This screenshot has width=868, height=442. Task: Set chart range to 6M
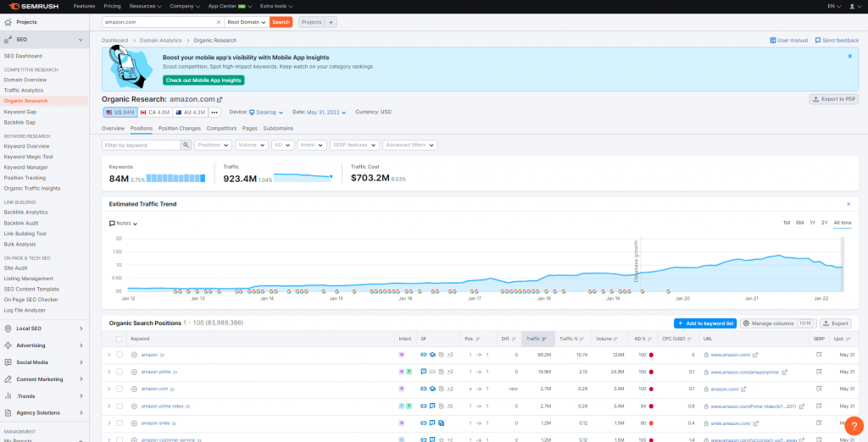pyautogui.click(x=799, y=223)
